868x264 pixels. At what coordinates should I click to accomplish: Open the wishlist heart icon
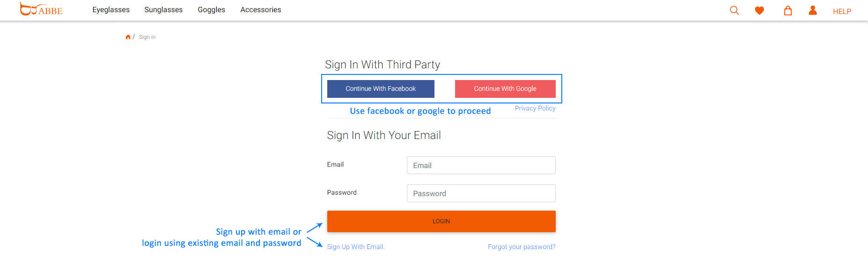pyautogui.click(x=759, y=10)
